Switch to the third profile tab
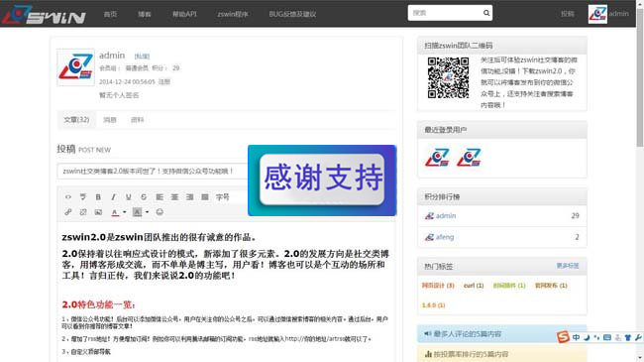 click(137, 120)
